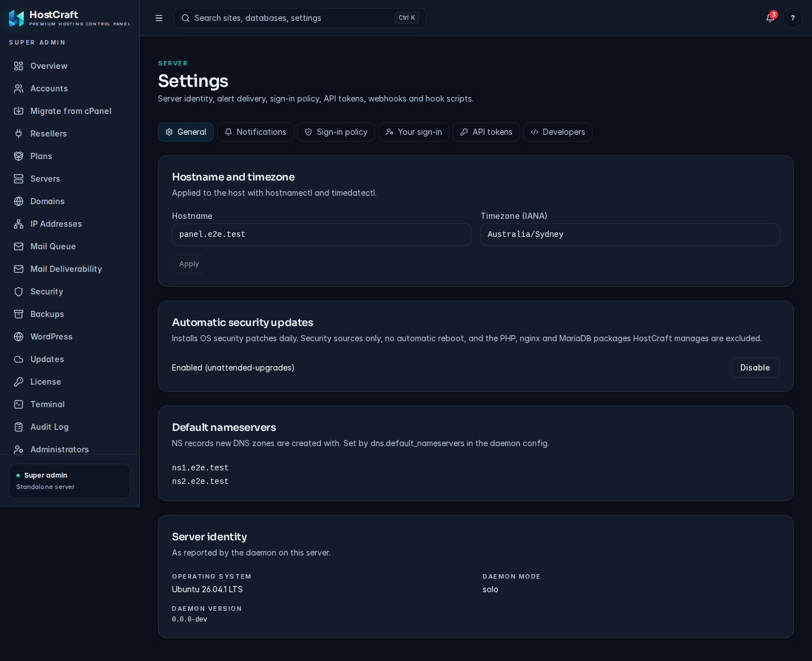Click the daemon version 0.0.0-dev value
Viewport: 812px width, 661px height.
pos(189,619)
